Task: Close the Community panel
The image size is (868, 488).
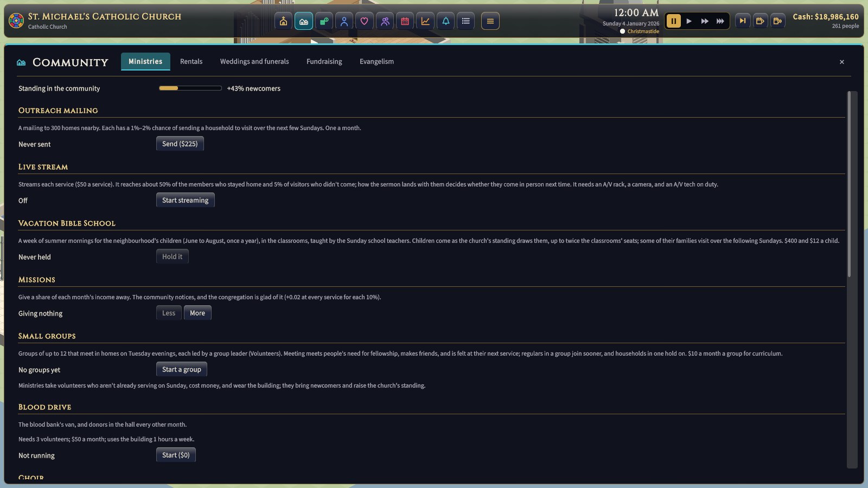Action: [x=842, y=62]
